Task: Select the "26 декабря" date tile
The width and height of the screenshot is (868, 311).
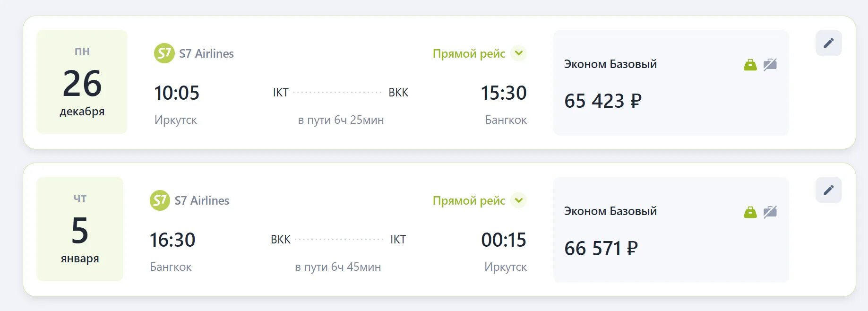Action: [x=82, y=82]
